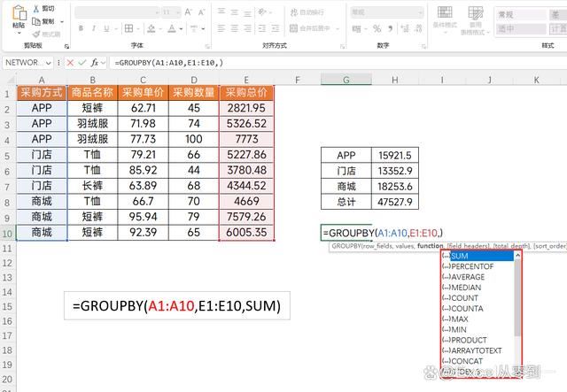This screenshot has height=392, width=567.
Task: Toggle Bold formatting
Action: pyautogui.click(x=81, y=28)
